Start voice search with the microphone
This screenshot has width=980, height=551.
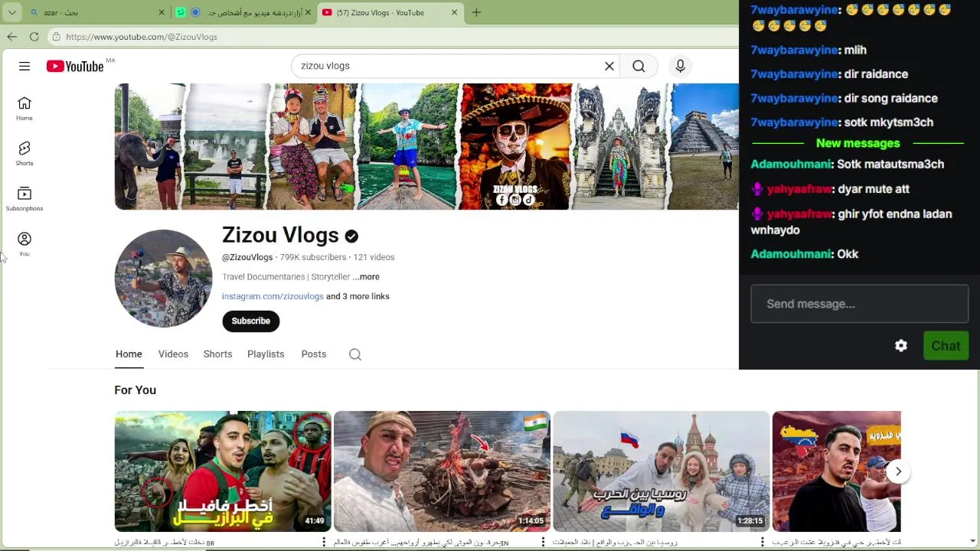[680, 67]
